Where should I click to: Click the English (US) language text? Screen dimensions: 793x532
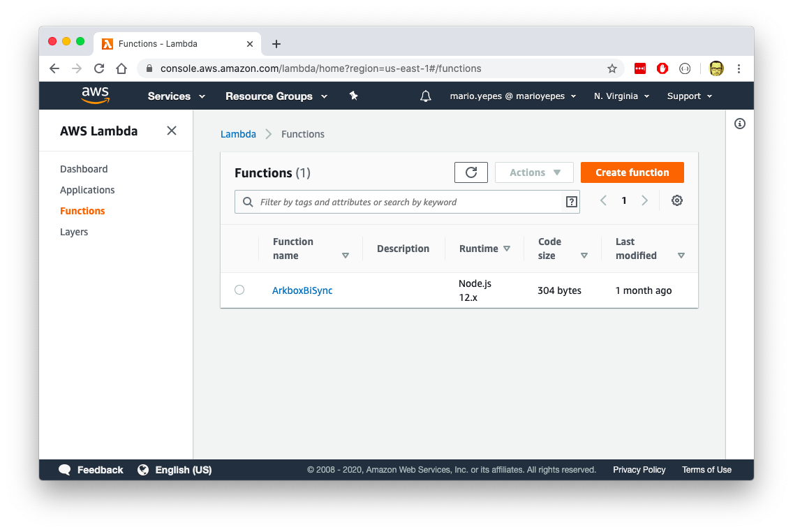point(184,470)
